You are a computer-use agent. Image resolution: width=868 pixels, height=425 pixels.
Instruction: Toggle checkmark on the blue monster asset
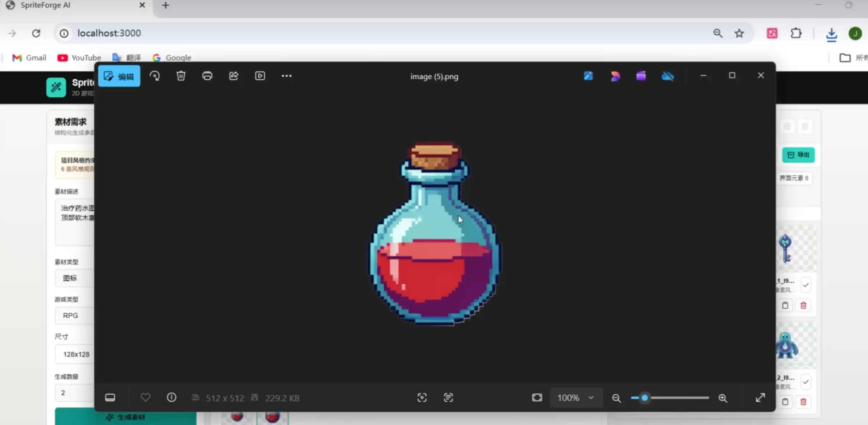pos(806,382)
